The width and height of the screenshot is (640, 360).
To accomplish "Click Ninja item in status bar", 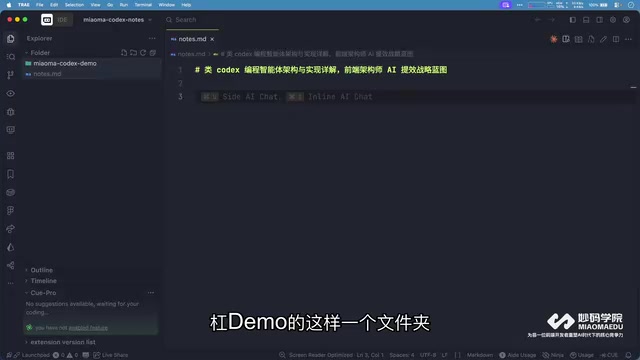I will pos(553,355).
